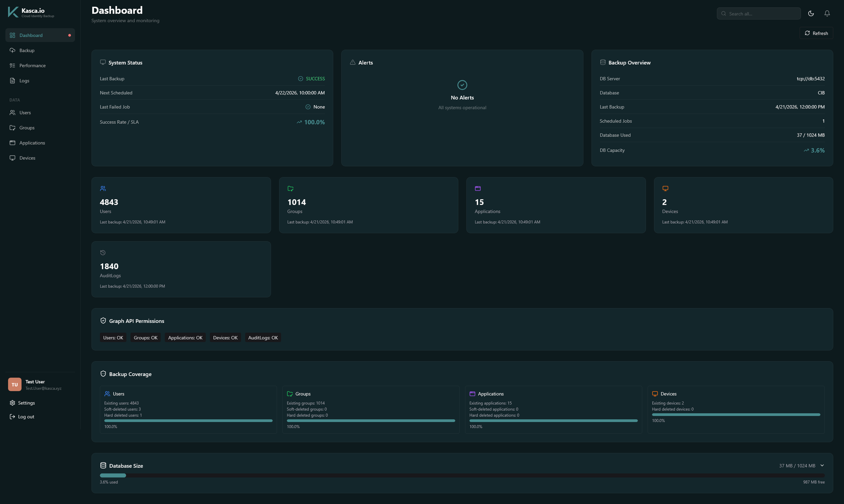The image size is (844, 504).
Task: Open the notifications bell
Action: [827, 13]
